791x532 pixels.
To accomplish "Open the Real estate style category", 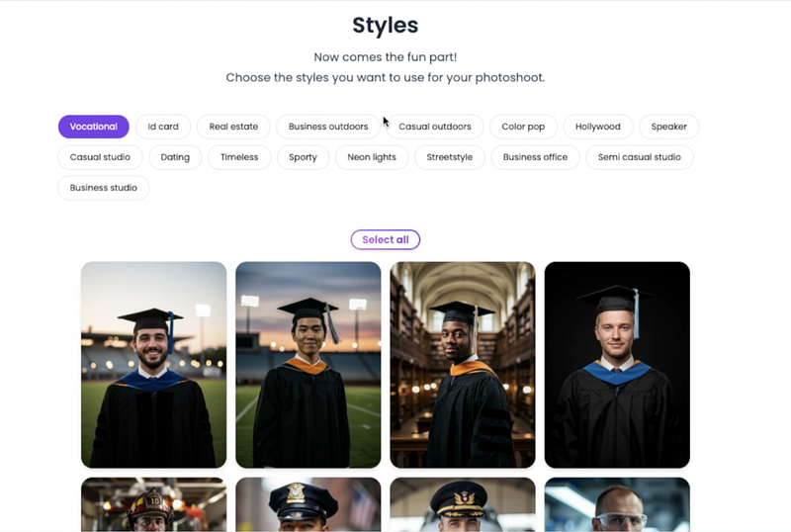I will [233, 127].
